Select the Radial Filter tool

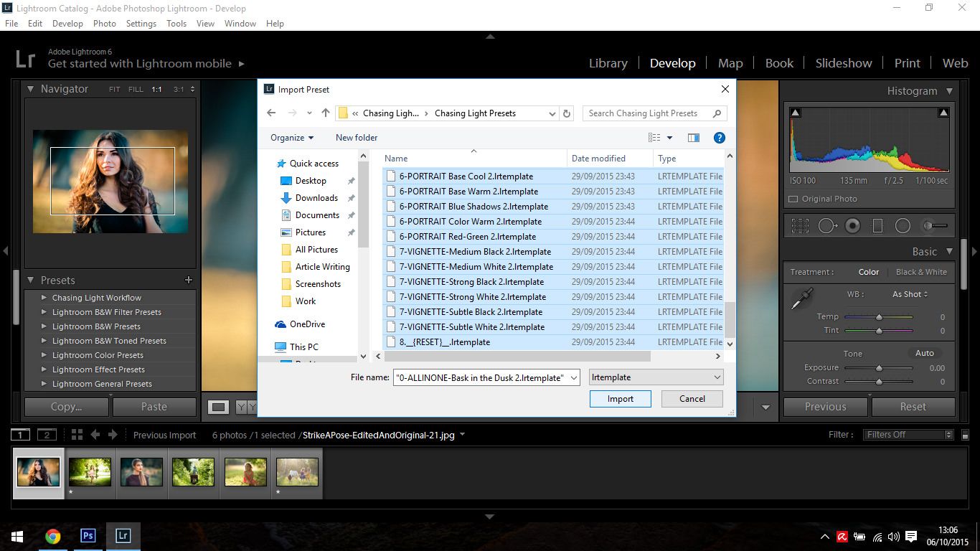tap(903, 226)
